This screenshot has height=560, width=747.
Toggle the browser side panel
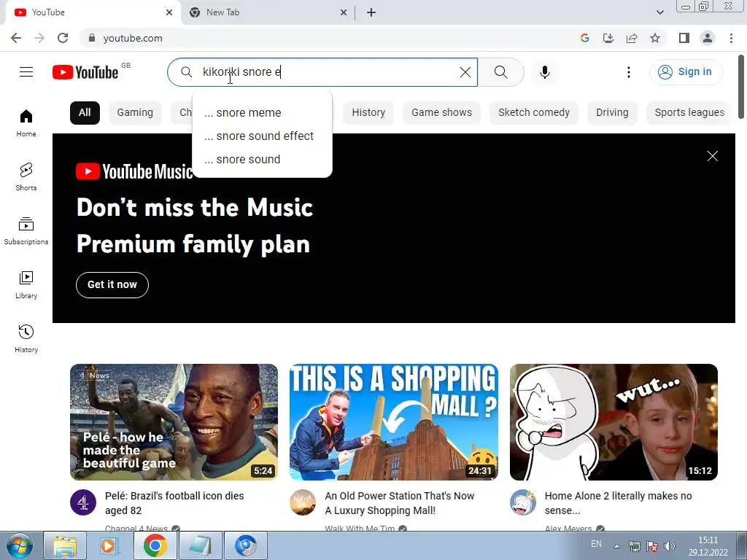pyautogui.click(x=684, y=38)
